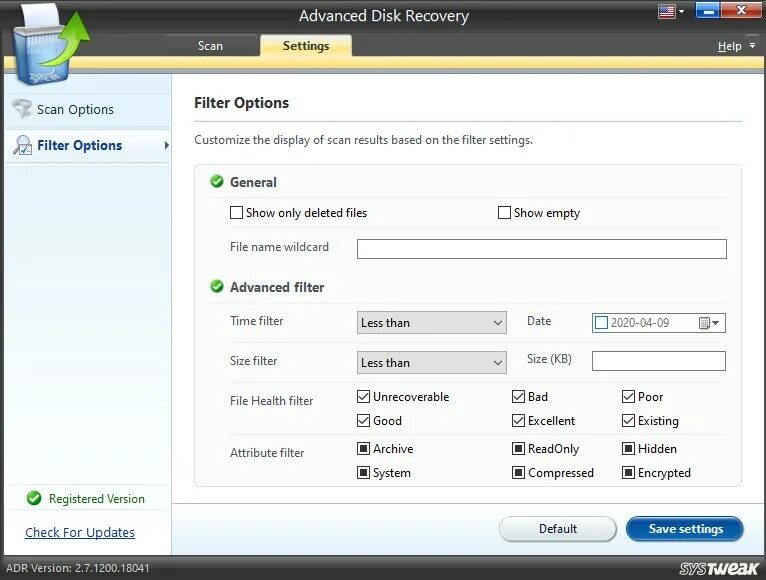Click the General section title

[x=253, y=182]
